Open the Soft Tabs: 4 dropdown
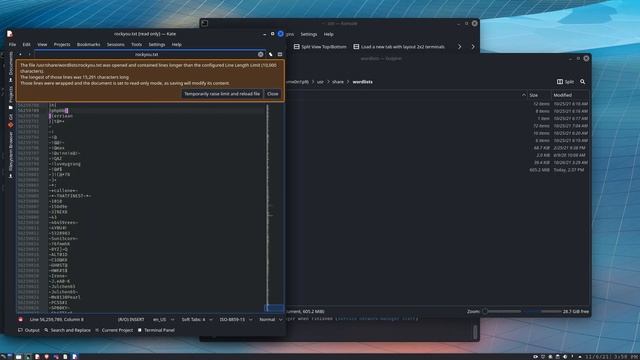The height and width of the screenshot is (360, 640). pos(198,320)
